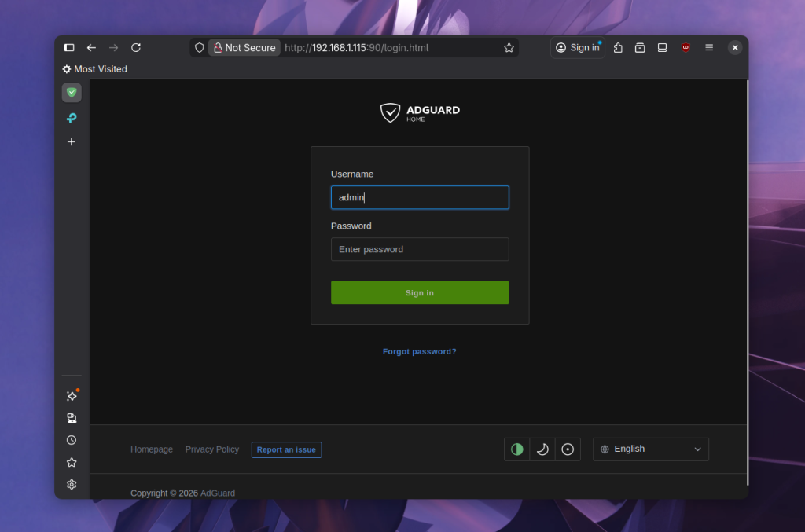The image size is (805, 532).
Task: Open a new tab with the plus button
Action: click(x=72, y=142)
